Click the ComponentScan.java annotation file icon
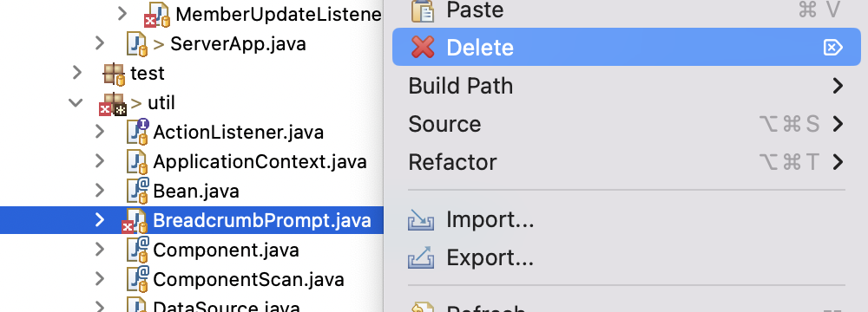868x312 pixels. pyautogui.click(x=137, y=279)
